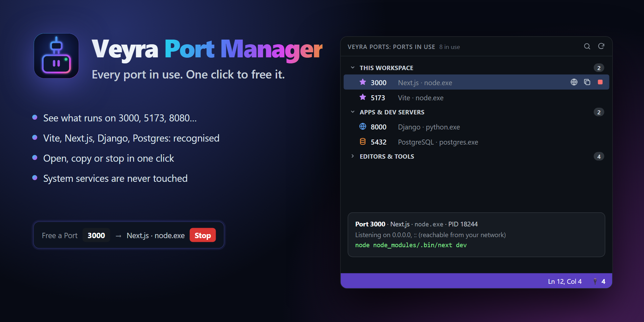
Task: Select the 5432 PostgreSQL postgres.exe row
Action: 476,142
